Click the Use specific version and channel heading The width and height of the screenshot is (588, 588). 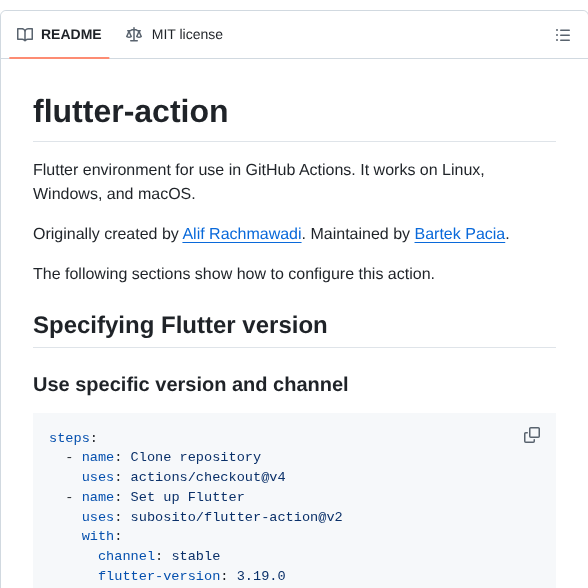[x=190, y=384]
